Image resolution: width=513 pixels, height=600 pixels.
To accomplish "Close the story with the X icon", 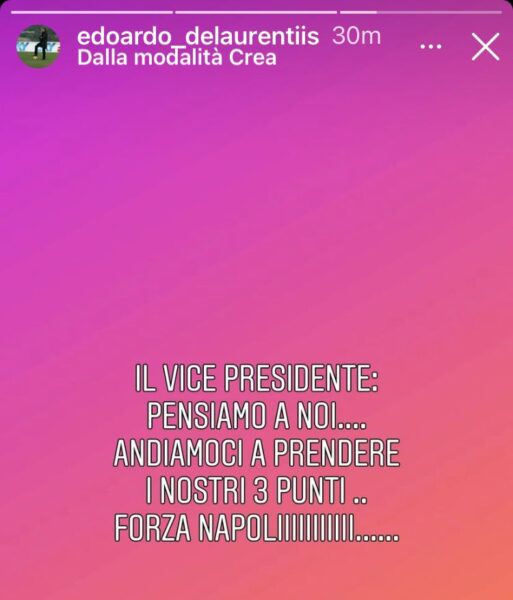I will coord(485,46).
